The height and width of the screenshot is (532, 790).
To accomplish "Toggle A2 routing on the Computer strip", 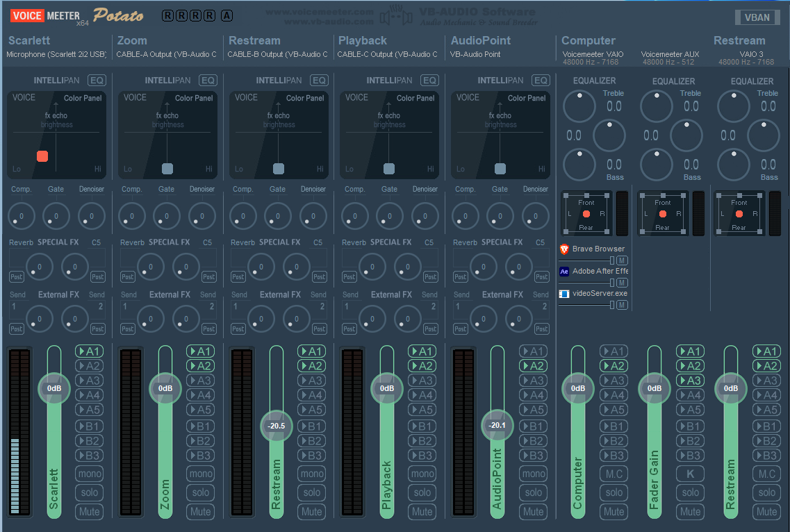I will coord(614,366).
